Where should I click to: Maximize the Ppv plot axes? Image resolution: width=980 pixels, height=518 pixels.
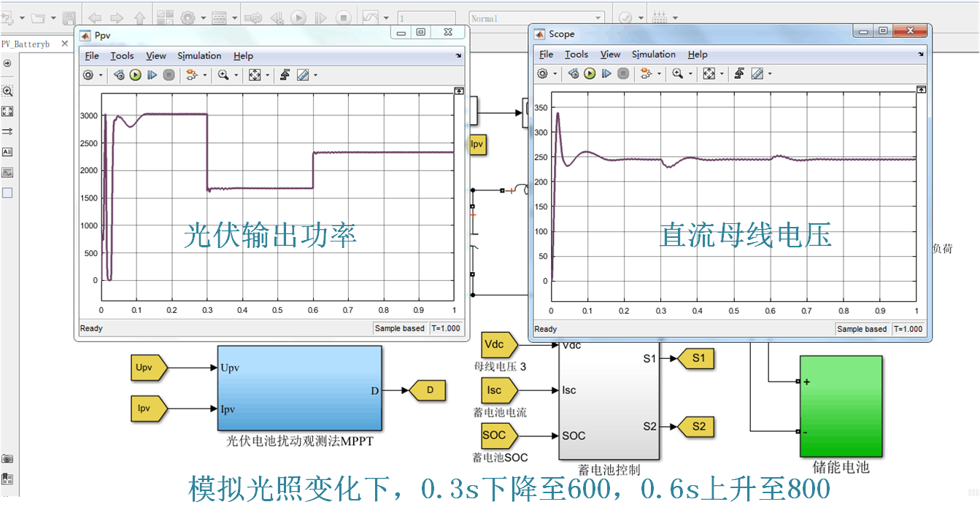tap(459, 90)
